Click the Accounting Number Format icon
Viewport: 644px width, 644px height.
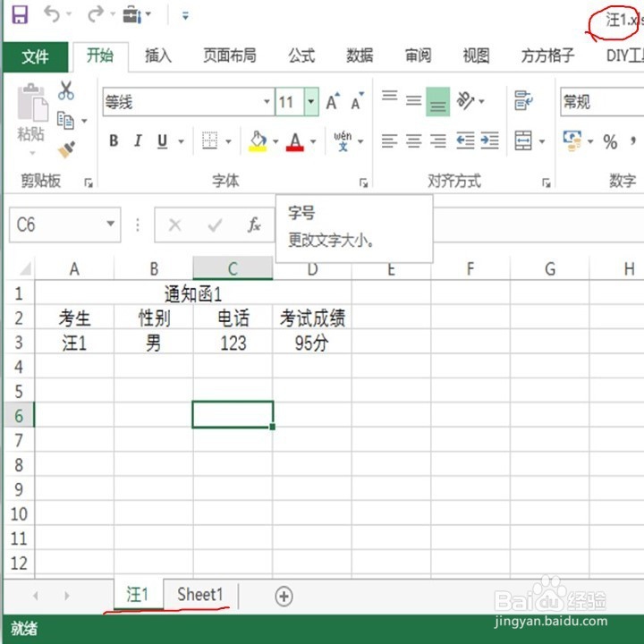coord(572,141)
